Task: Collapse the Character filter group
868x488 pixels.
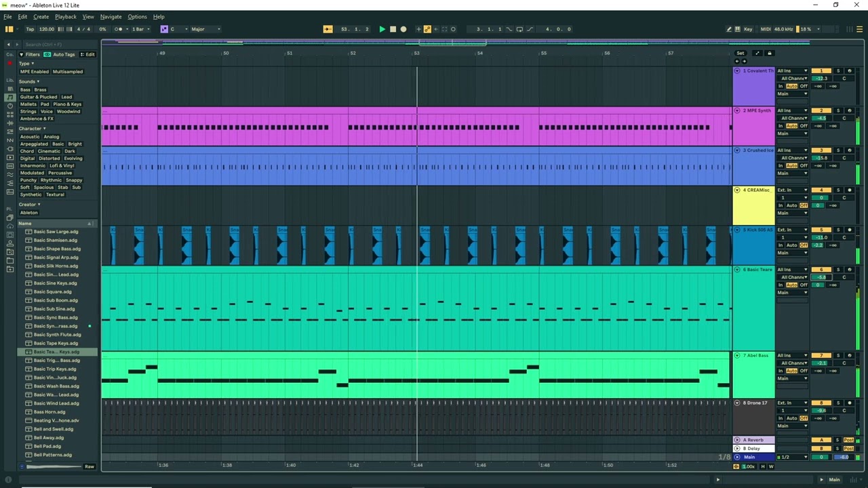Action: [32, 129]
